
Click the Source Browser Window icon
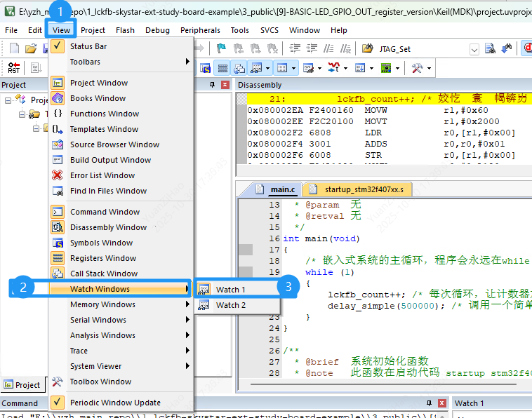tap(58, 144)
